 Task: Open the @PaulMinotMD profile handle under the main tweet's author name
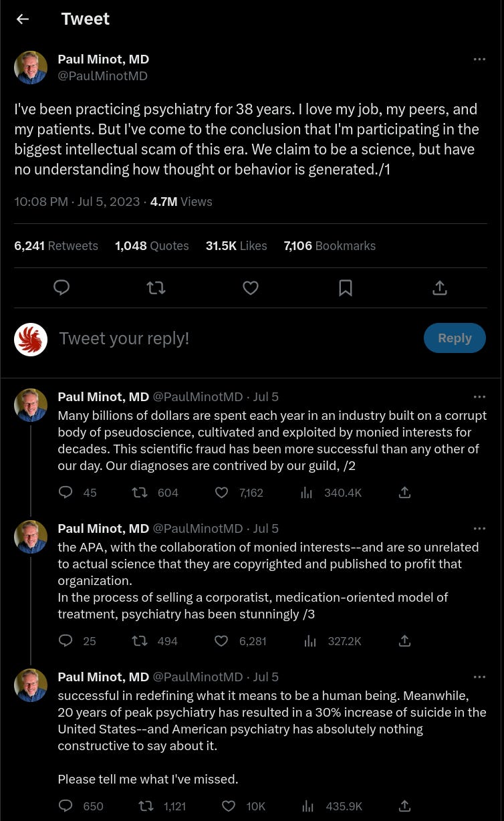(x=103, y=76)
